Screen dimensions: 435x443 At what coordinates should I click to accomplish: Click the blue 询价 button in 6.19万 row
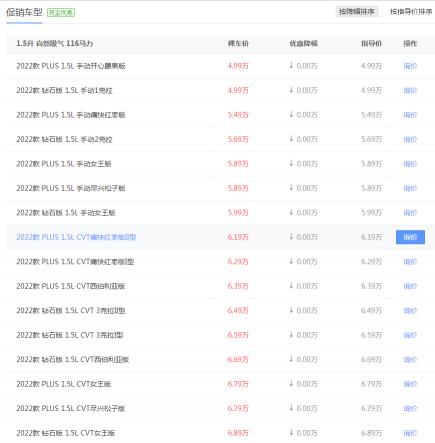[410, 237]
